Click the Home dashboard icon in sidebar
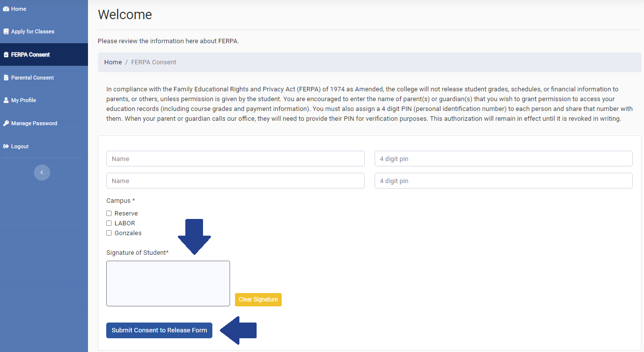644x352 pixels. 6,9
